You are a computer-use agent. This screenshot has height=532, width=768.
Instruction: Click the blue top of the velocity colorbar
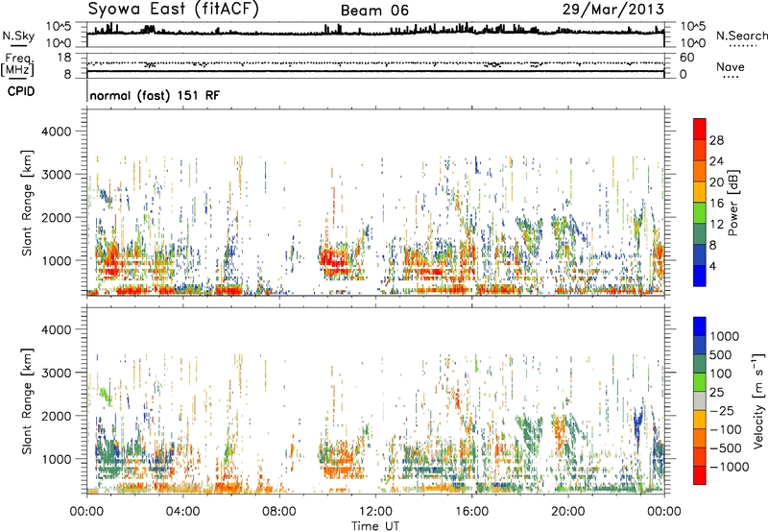click(x=700, y=326)
